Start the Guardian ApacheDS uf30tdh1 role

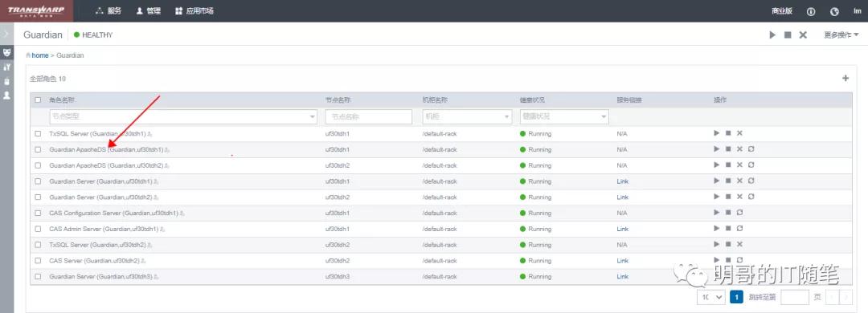click(x=717, y=148)
